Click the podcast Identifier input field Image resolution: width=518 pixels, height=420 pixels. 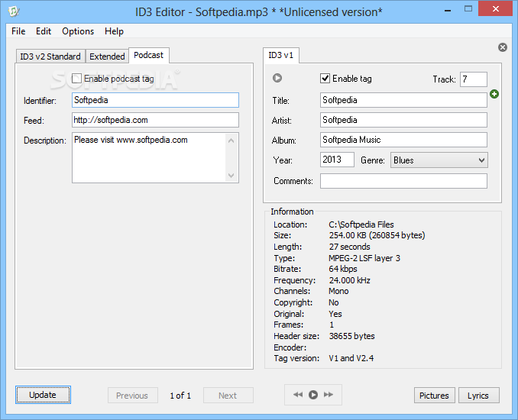click(x=155, y=100)
